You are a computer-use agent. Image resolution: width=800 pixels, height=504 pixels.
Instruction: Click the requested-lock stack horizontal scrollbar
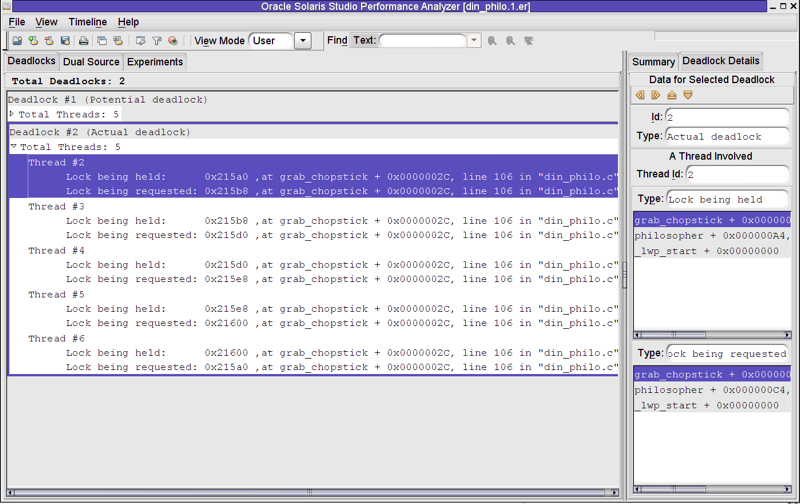pyautogui.click(x=712, y=489)
